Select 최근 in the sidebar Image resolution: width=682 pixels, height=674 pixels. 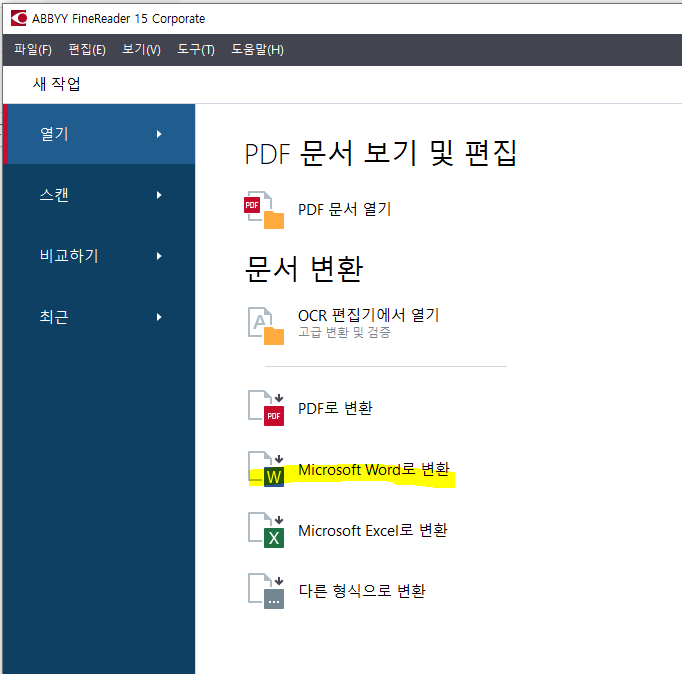pos(99,317)
